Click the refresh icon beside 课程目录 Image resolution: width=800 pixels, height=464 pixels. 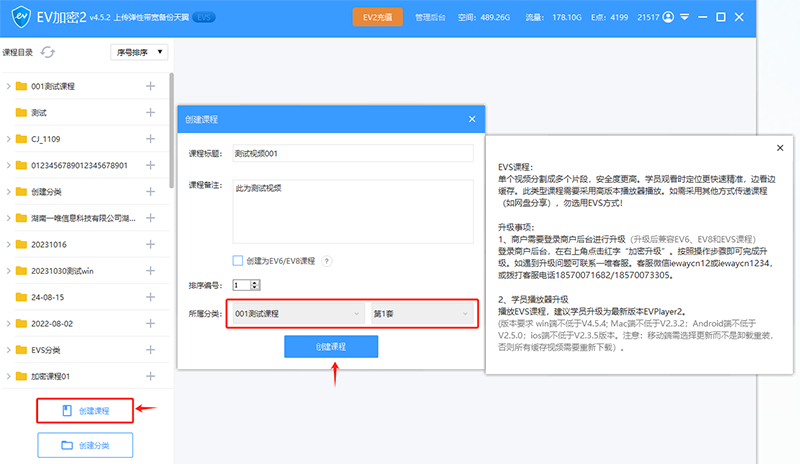(x=48, y=51)
